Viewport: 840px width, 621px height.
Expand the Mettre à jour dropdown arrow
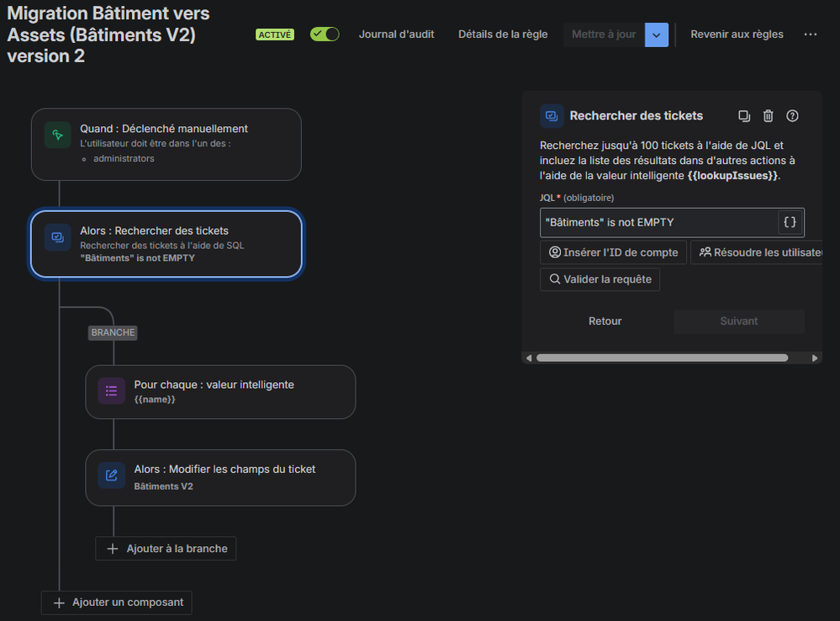point(656,34)
